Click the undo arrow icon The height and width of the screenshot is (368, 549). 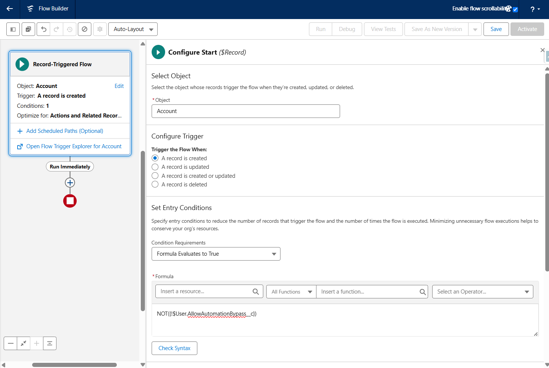tap(43, 29)
